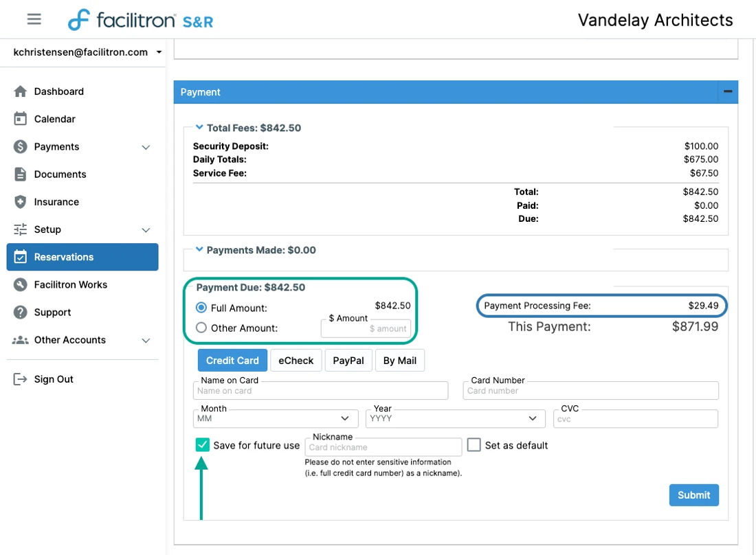Click the Support question mark icon
Image resolution: width=756 pixels, height=555 pixels.
point(20,312)
